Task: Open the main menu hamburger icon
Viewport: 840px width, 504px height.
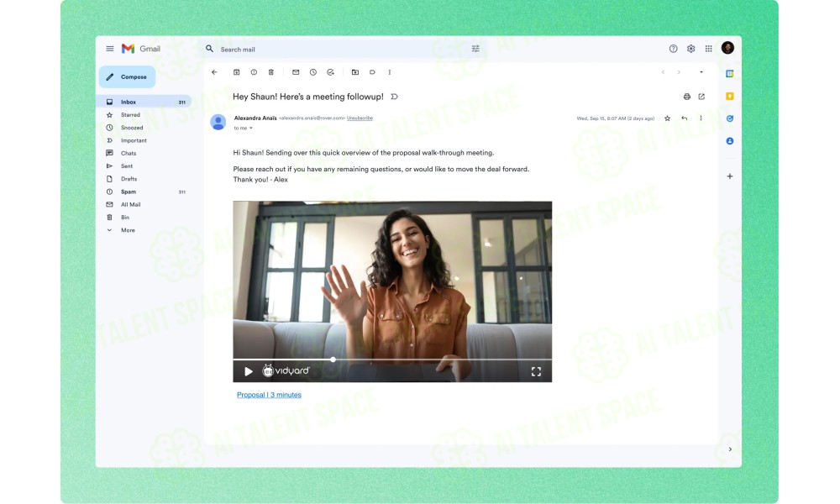Action: 110,49
